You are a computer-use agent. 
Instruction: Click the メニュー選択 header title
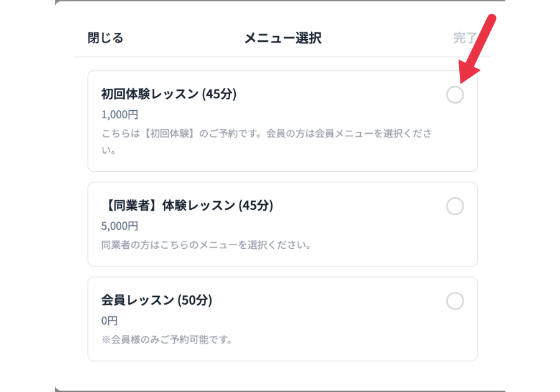click(282, 38)
